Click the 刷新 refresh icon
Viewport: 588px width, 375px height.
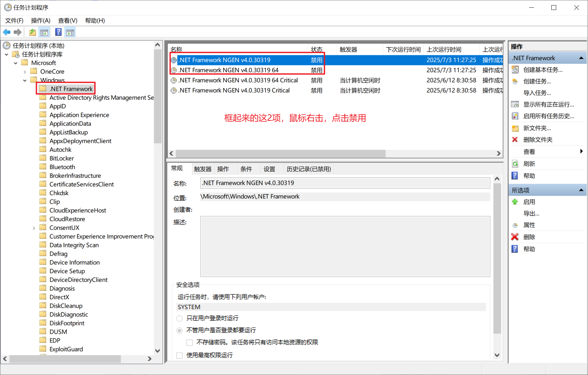coord(515,164)
